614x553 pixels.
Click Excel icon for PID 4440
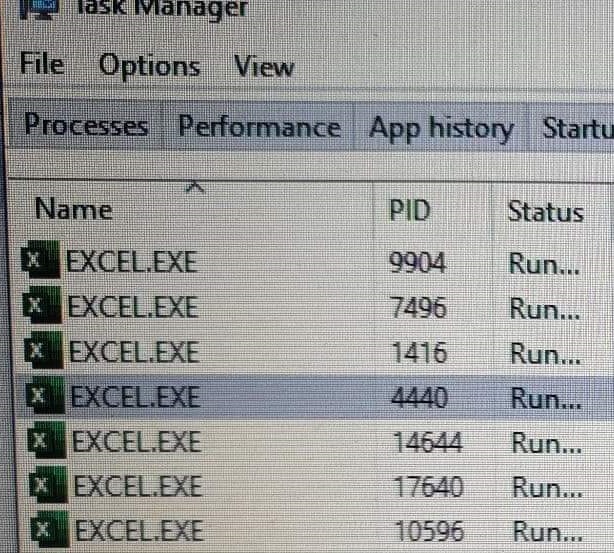45,395
